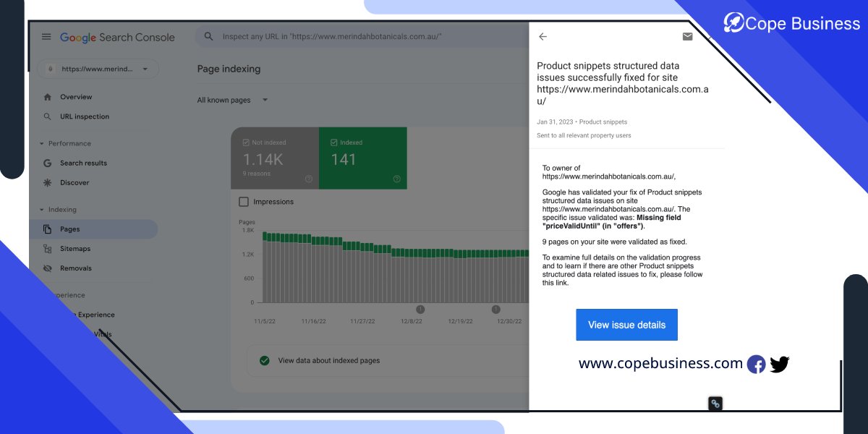Image resolution: width=868 pixels, height=434 pixels.
Task: Click Sent to all relevant property users
Action: (584, 136)
